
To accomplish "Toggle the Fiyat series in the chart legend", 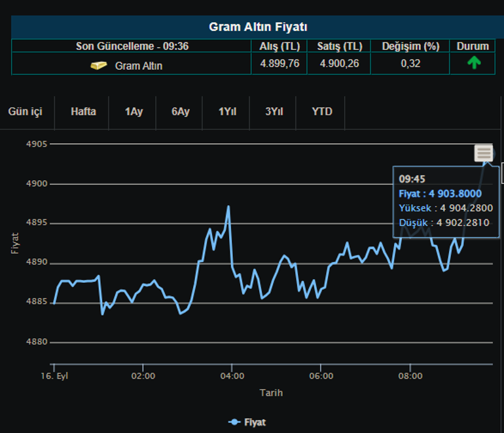I will click(x=247, y=422).
